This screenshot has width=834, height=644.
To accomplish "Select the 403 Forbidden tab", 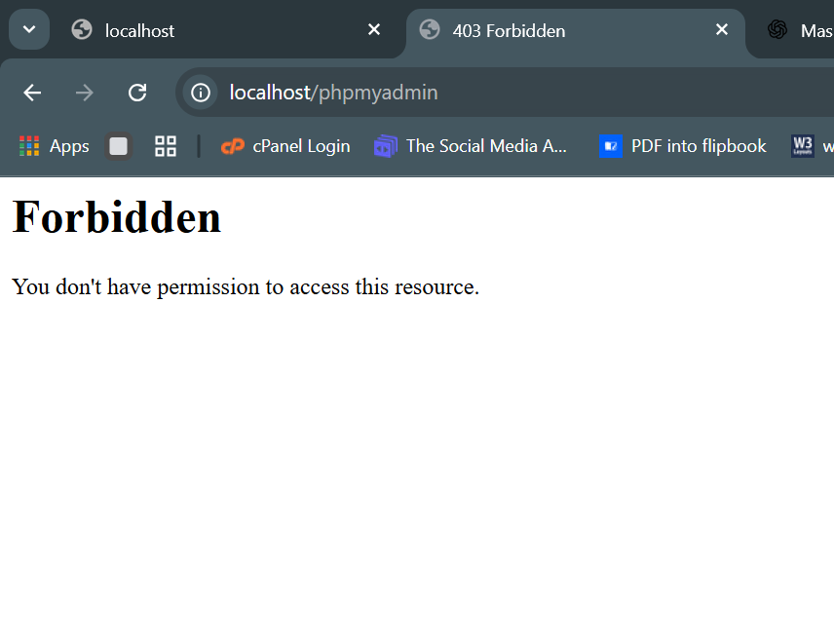I will pyautogui.click(x=546, y=30).
